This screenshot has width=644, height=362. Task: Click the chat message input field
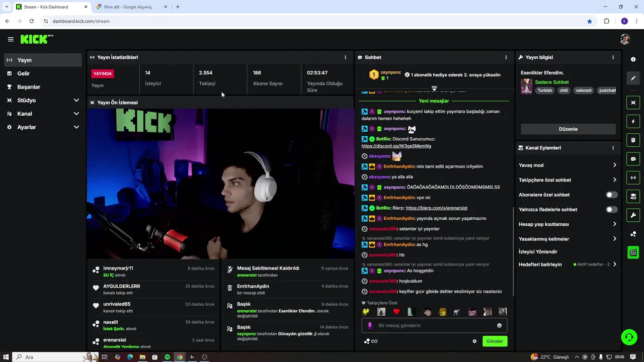[434, 325]
